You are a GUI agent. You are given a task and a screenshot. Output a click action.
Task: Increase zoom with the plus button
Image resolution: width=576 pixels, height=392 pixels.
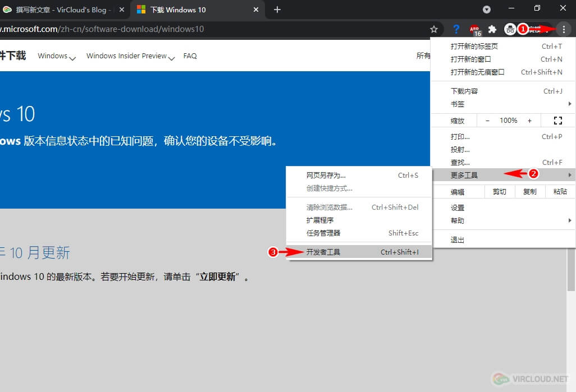(529, 121)
